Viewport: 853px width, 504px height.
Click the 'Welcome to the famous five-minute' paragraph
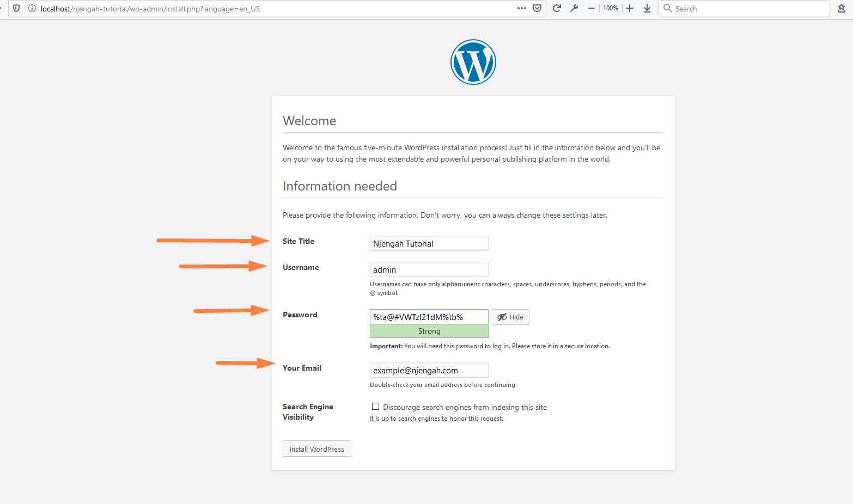472,153
